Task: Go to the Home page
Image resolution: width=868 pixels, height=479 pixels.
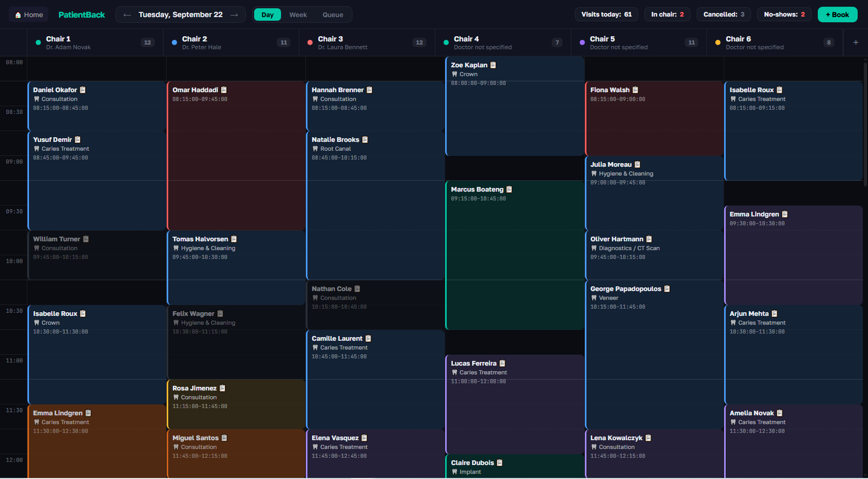Action: coord(29,14)
